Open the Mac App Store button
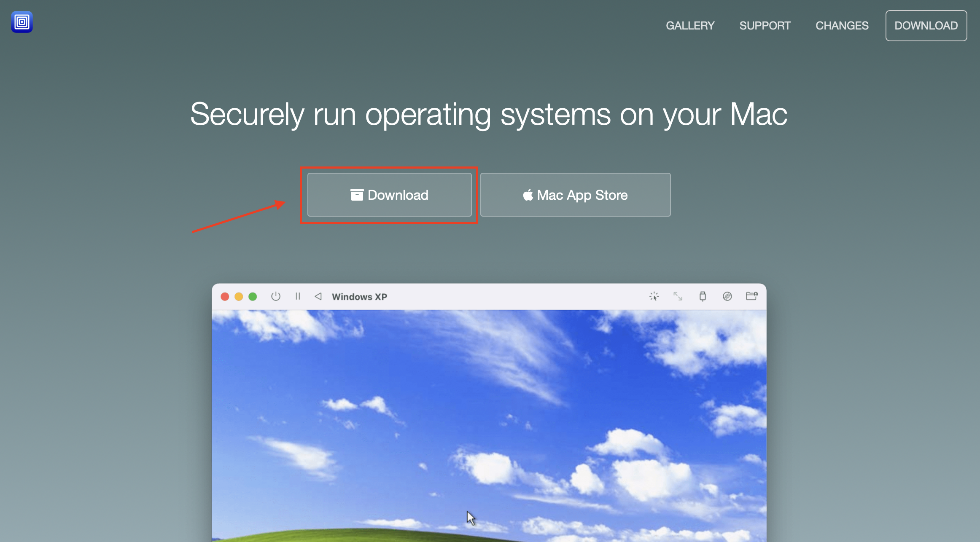The height and width of the screenshot is (542, 980). click(x=575, y=195)
